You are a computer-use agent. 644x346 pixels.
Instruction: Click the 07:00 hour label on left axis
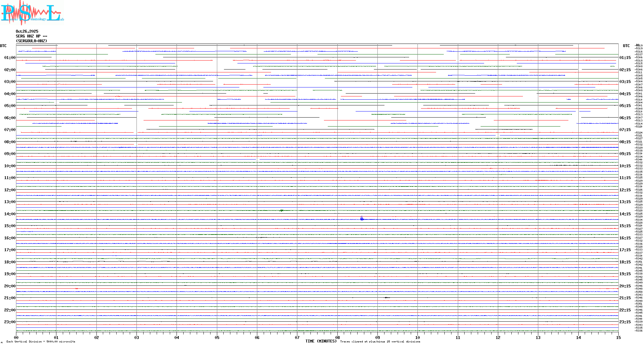coord(10,130)
